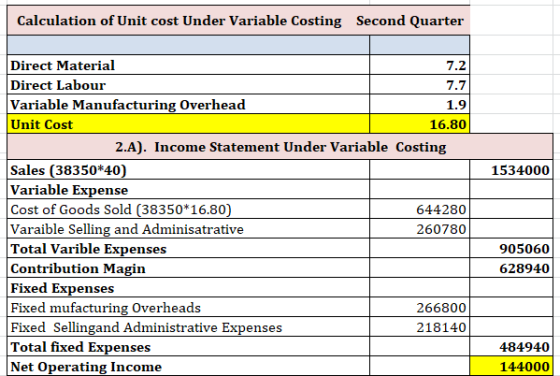Click the 'Fixed Sellingand Administrative Expenses' cell

click(x=188, y=327)
